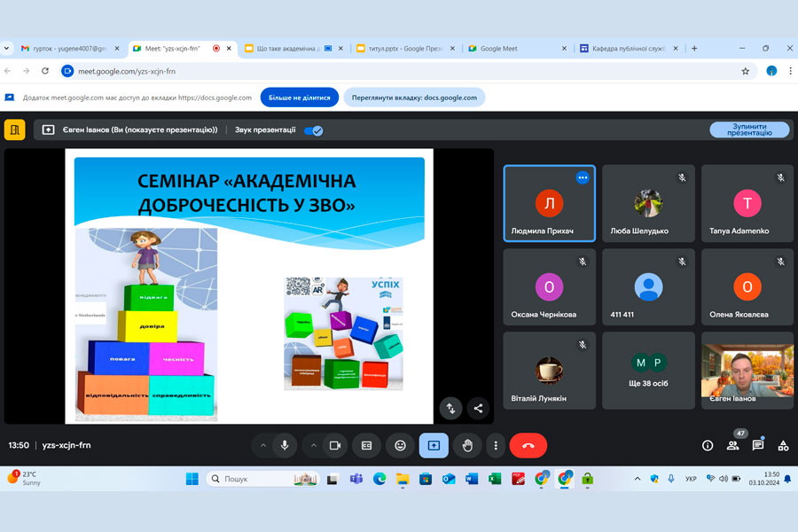Reload the Meet page
Viewport: 798px width, 532px height.
[45, 71]
